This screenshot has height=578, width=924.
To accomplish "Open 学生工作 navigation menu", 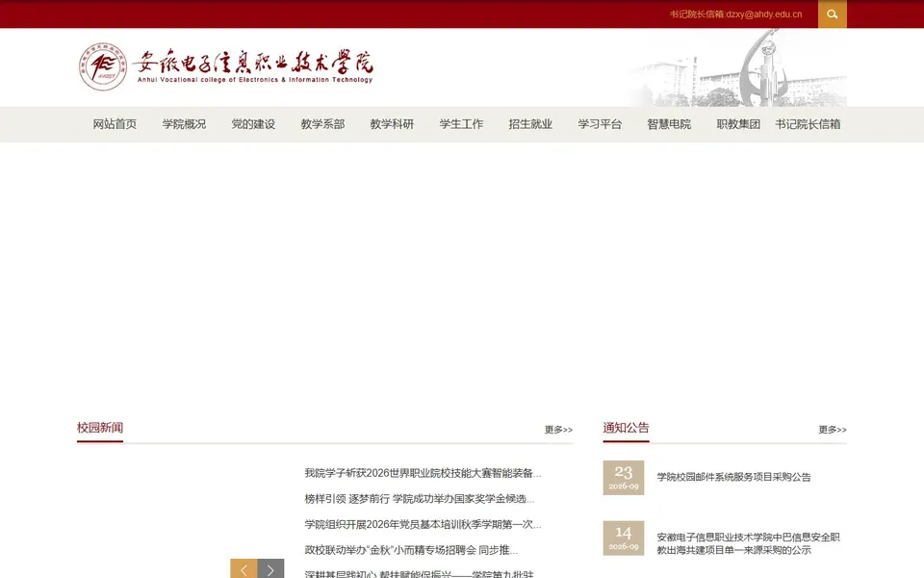I will tap(461, 124).
